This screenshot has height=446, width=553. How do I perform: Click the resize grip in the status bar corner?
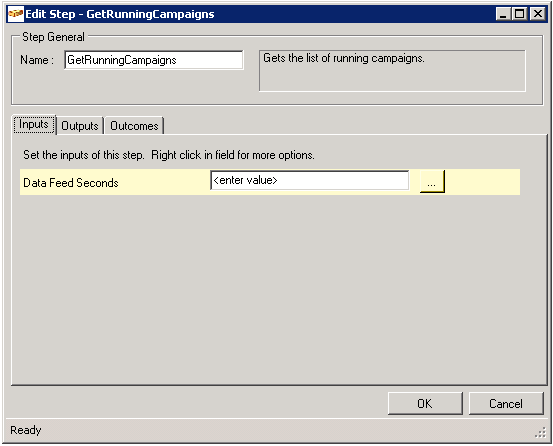point(540,432)
